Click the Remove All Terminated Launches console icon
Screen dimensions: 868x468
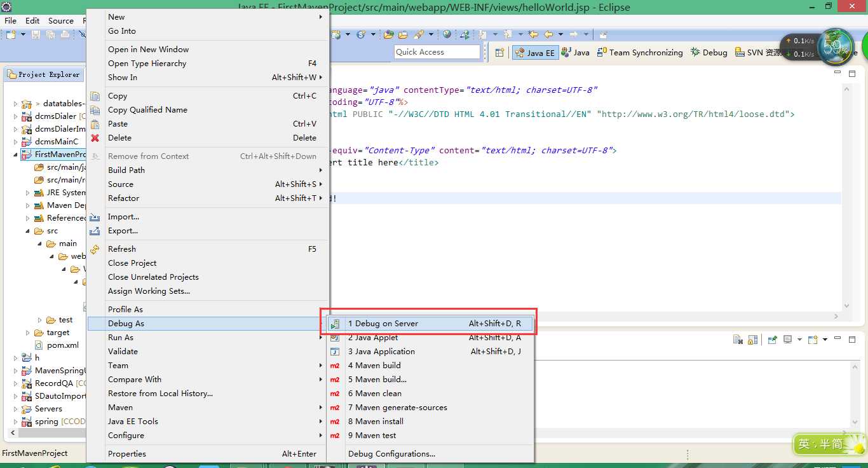click(x=737, y=340)
